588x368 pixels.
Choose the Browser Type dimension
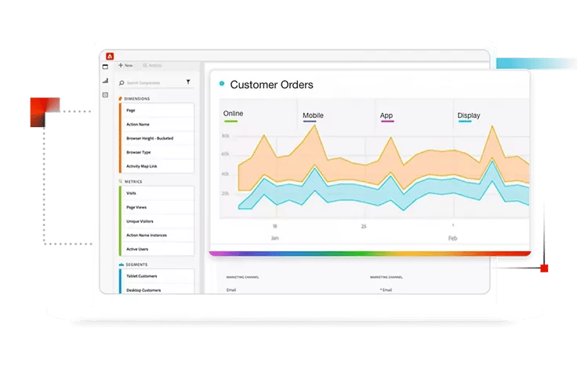(x=157, y=152)
